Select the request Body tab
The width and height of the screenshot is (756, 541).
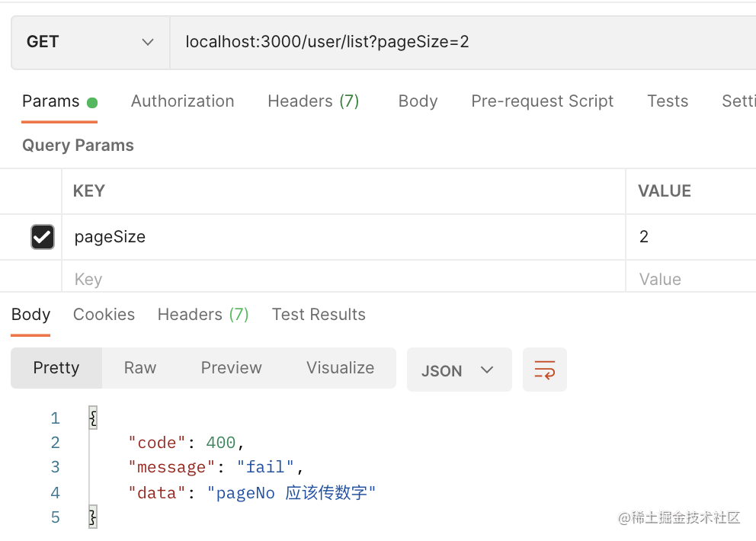(418, 101)
